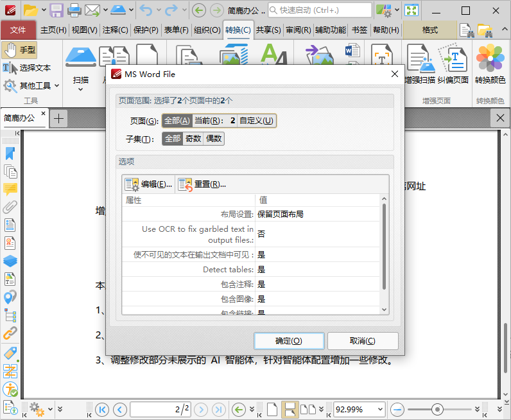Select Current (当前(R)) page option
511x420 pixels.
[x=214, y=121]
